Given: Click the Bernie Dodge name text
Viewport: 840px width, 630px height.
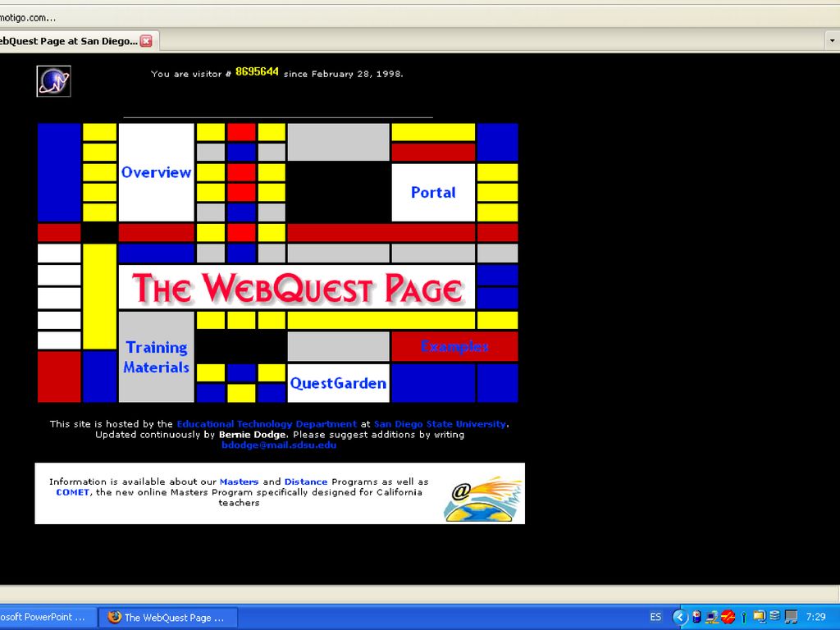Looking at the screenshot, I should (253, 435).
